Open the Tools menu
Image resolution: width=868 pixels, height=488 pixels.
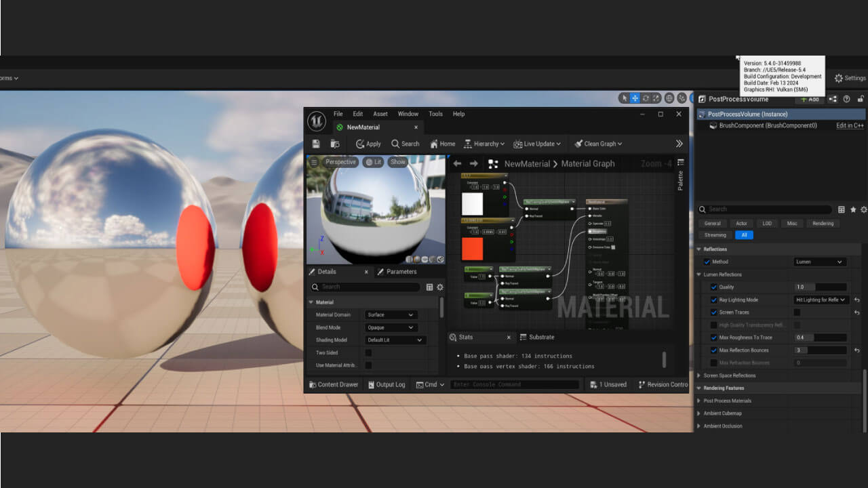(x=435, y=114)
